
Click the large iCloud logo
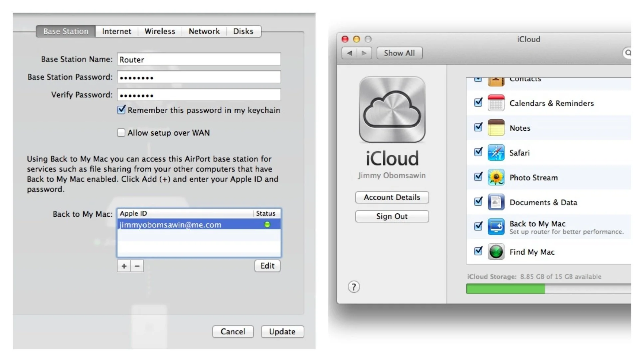point(392,110)
